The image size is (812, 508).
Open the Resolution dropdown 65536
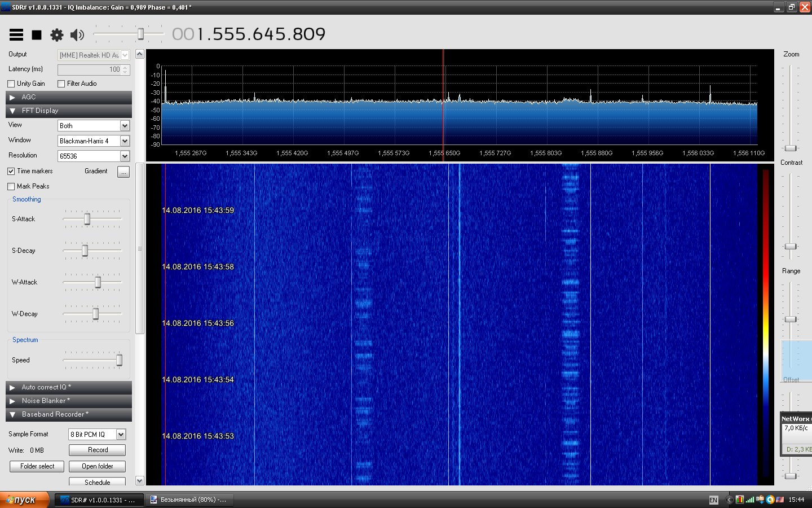94,156
